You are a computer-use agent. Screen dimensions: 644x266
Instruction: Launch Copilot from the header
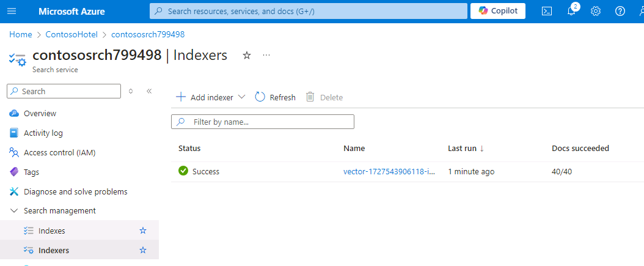(x=498, y=11)
